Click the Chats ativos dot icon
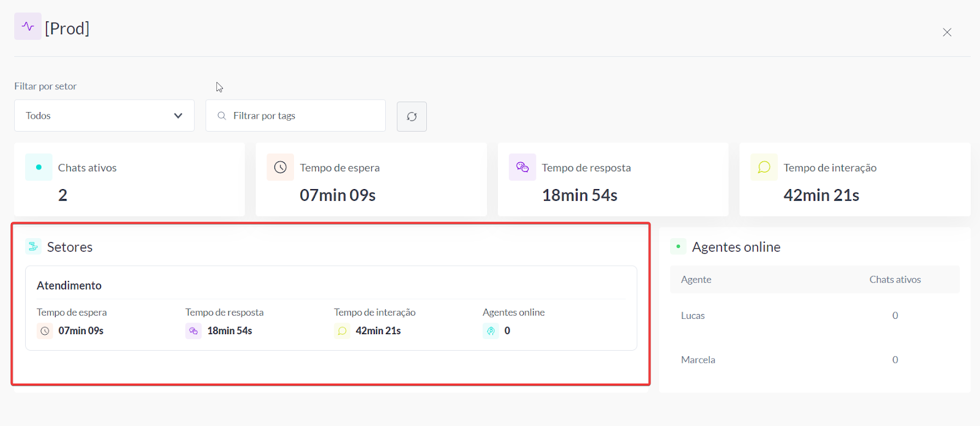 click(x=39, y=167)
